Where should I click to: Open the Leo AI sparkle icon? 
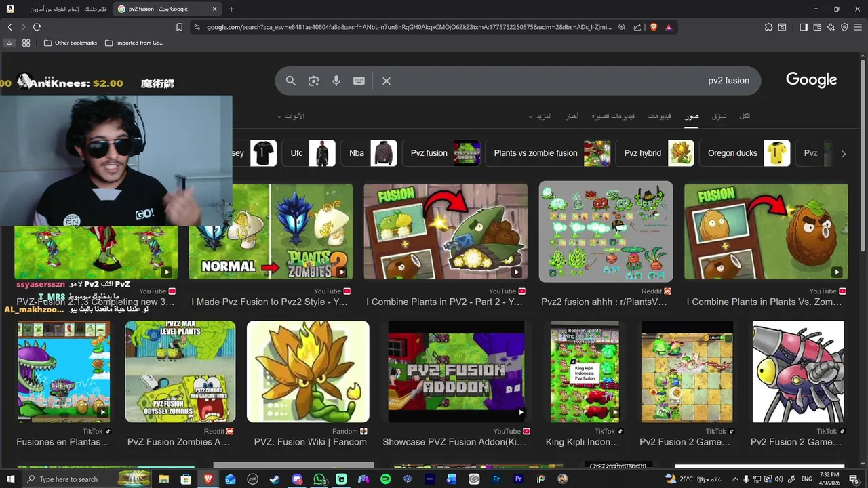[831, 27]
